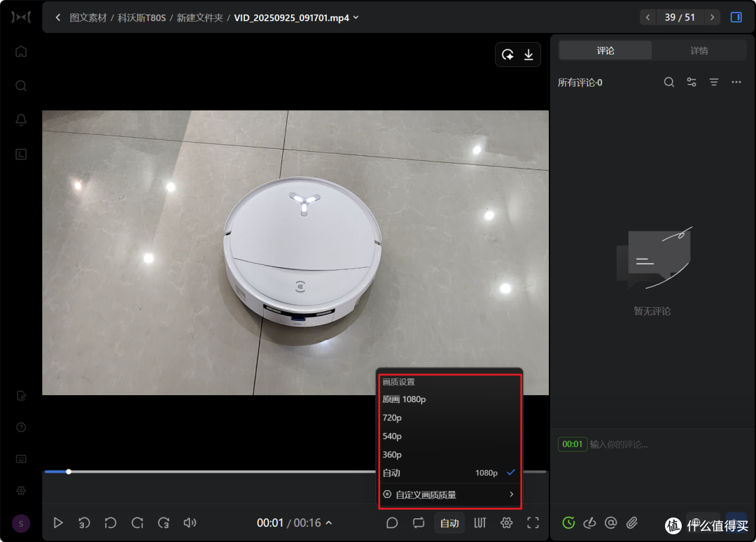
Task: Select 720p quality
Action: point(449,418)
